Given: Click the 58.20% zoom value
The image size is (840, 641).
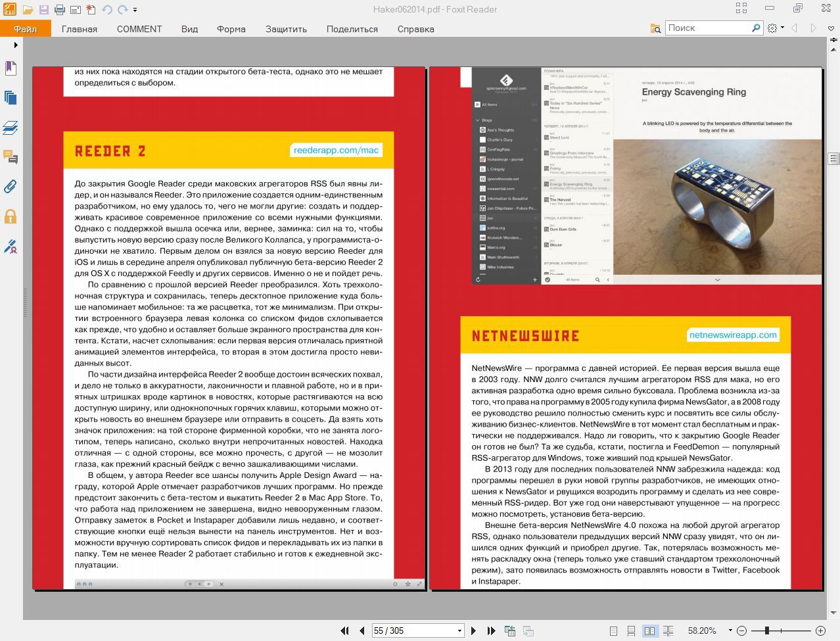Looking at the screenshot, I should click(702, 631).
